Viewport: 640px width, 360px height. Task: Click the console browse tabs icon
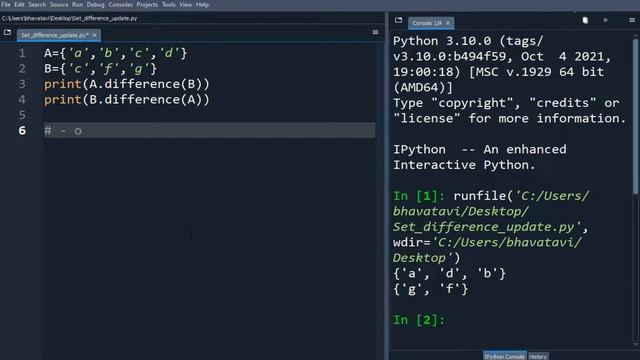click(398, 20)
